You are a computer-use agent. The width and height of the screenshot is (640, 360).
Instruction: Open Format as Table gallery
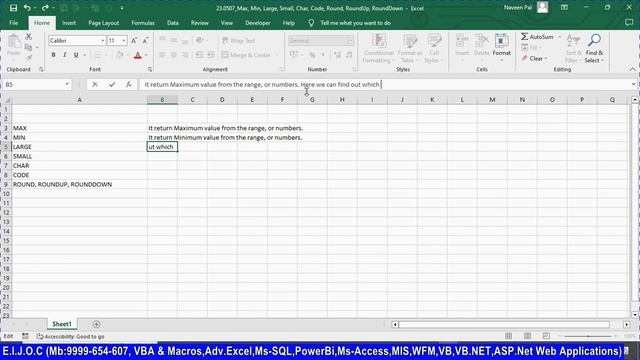point(409,49)
